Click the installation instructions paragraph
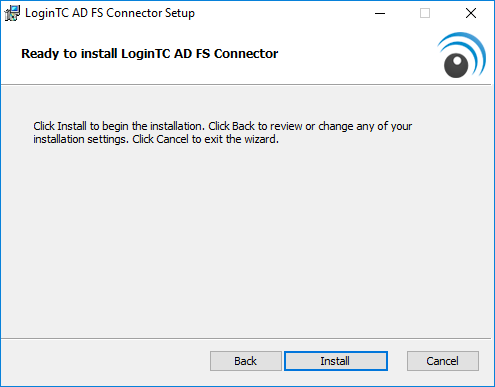The width and height of the screenshot is (495, 387). click(x=222, y=133)
